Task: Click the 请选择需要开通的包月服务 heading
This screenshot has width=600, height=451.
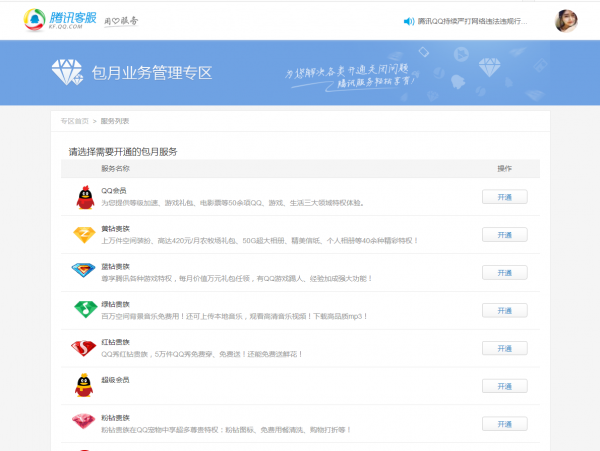Action: pos(123,152)
